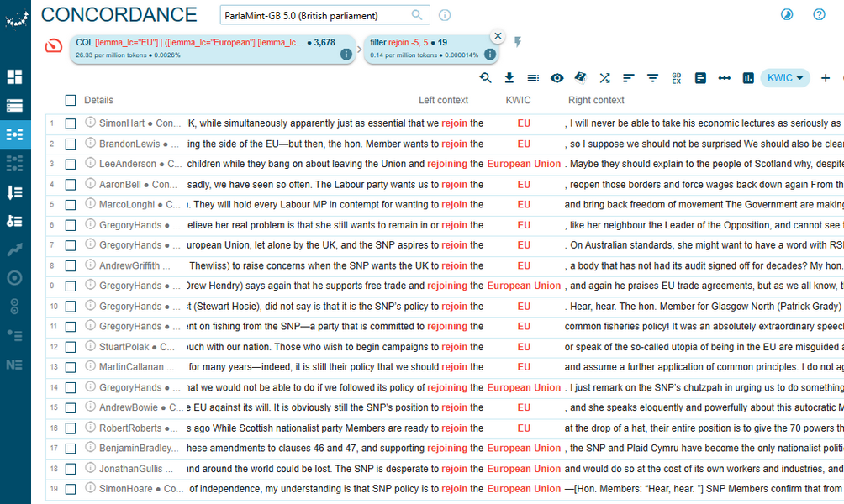This screenshot has width=844, height=504.
Task: Open the dark mode toggle in the header
Action: [x=786, y=14]
